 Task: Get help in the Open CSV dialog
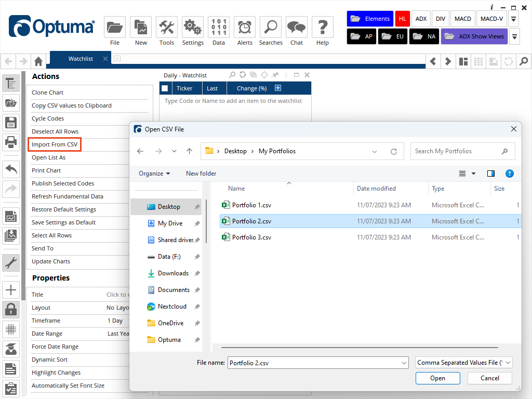coord(509,174)
